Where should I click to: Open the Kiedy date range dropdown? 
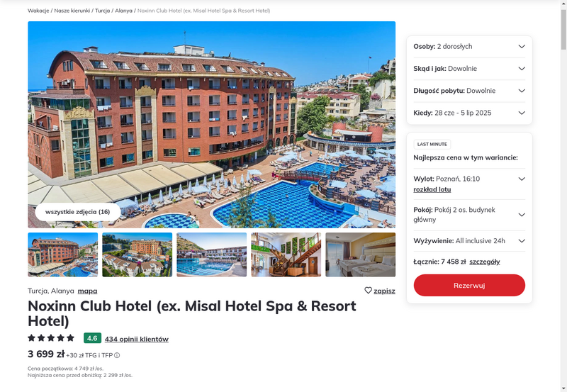click(469, 113)
